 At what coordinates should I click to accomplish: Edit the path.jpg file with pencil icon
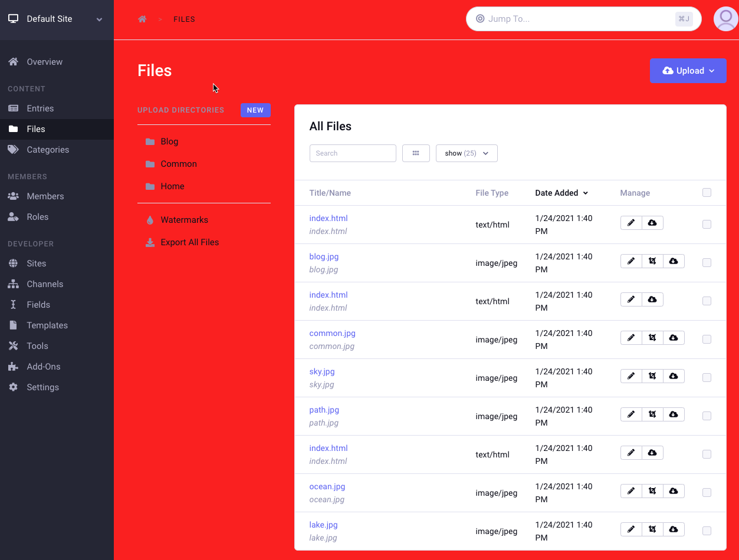[x=631, y=414]
